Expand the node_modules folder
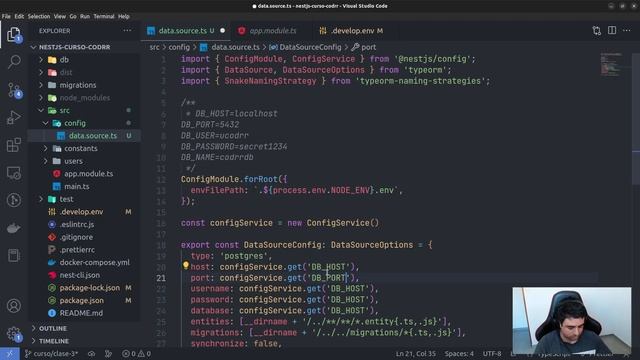 pos(84,98)
